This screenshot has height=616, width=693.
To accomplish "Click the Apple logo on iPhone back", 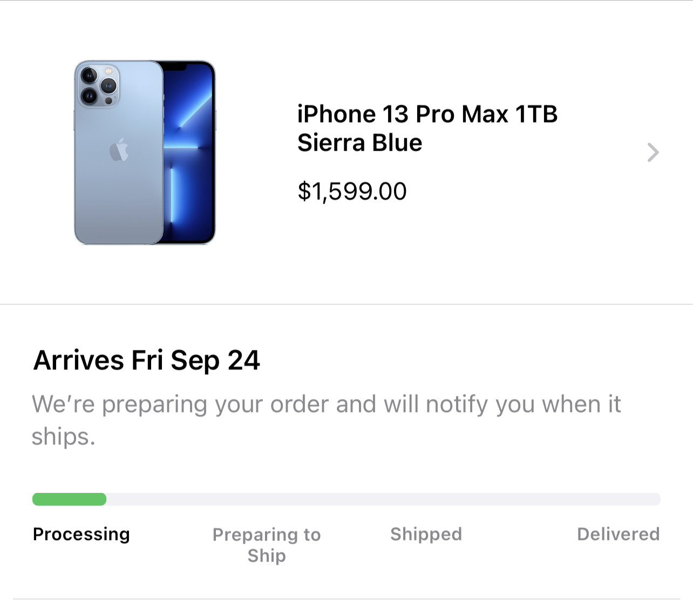I will [x=119, y=150].
